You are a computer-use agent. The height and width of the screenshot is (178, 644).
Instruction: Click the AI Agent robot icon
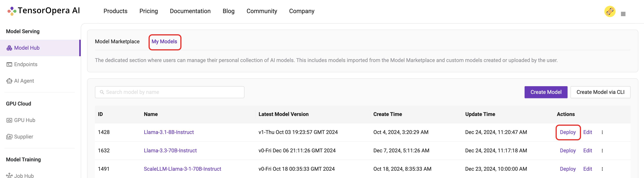click(9, 81)
